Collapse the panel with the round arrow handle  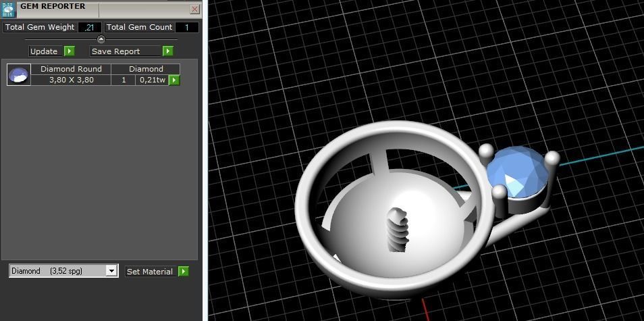pyautogui.click(x=101, y=39)
